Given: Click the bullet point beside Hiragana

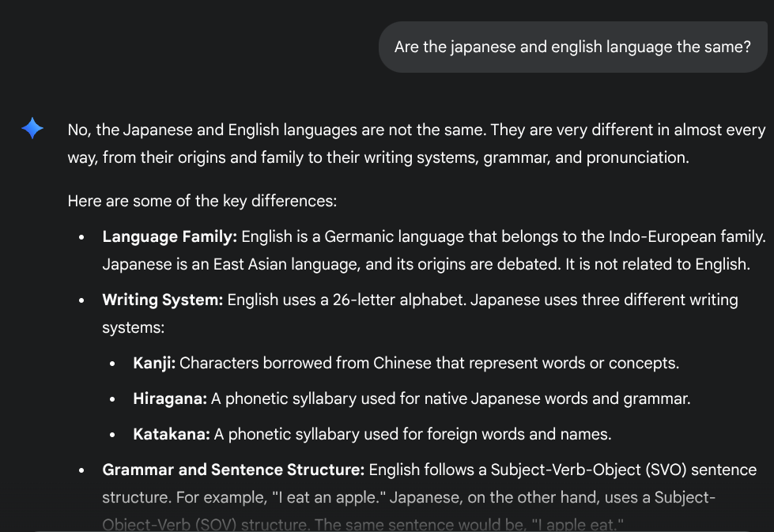Looking at the screenshot, I should (114, 399).
